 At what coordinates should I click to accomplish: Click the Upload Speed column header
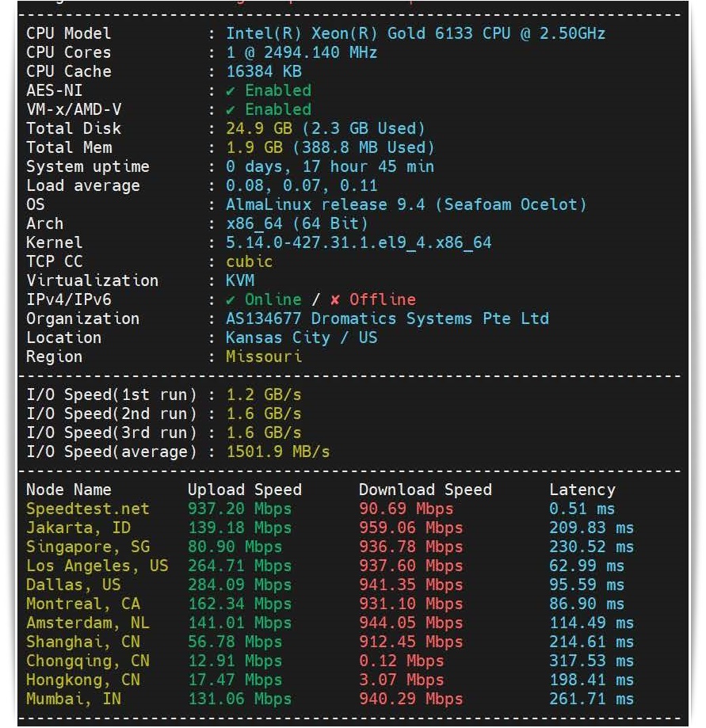244,490
